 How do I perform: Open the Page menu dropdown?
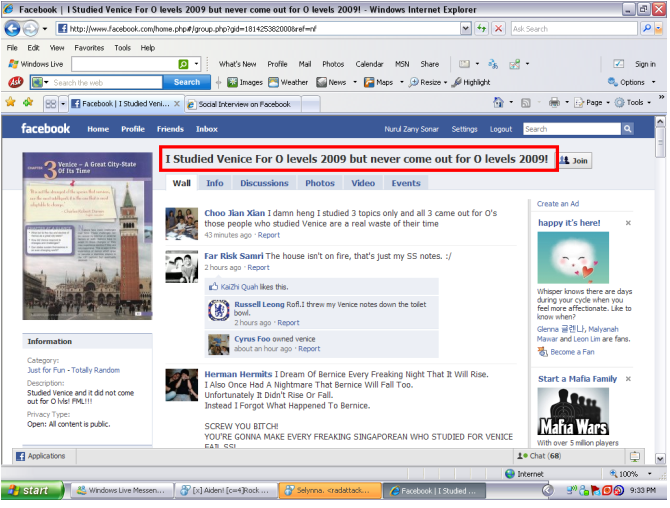(592, 103)
